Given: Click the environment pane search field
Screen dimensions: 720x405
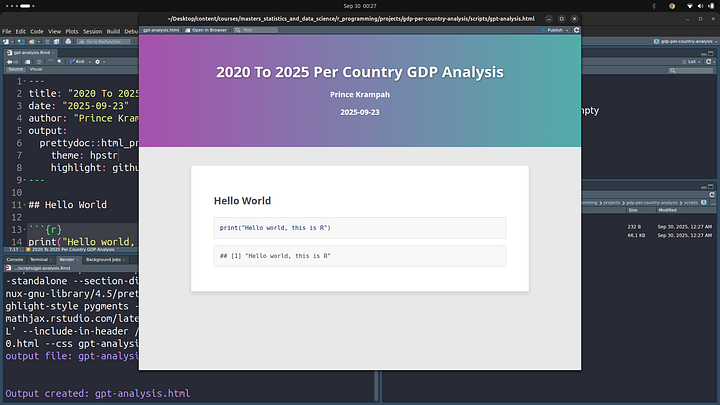Looking at the screenshot, I should coord(691,70).
